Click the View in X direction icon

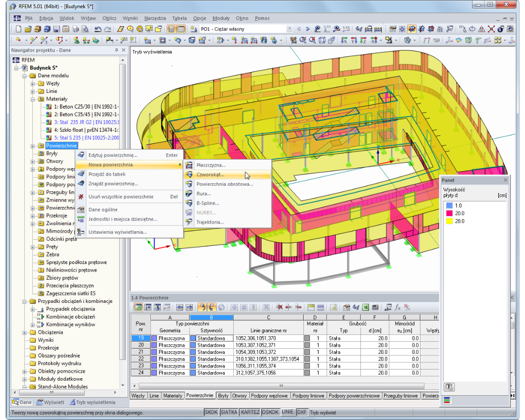point(344,40)
